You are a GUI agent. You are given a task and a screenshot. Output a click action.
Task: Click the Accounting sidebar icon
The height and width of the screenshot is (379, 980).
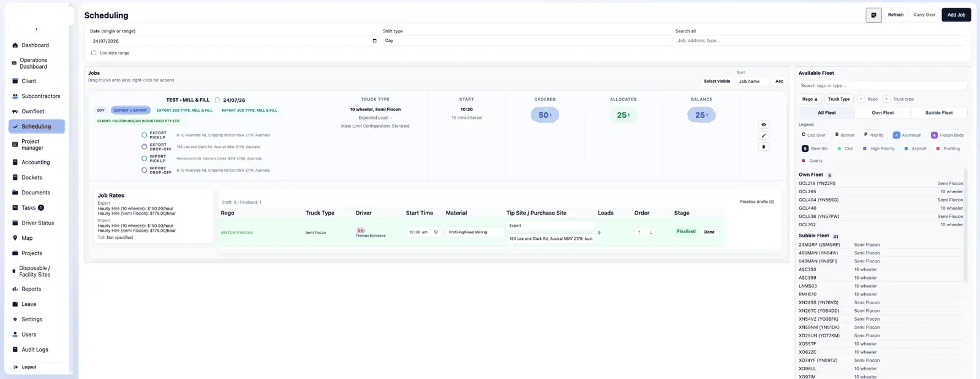pyautogui.click(x=15, y=163)
